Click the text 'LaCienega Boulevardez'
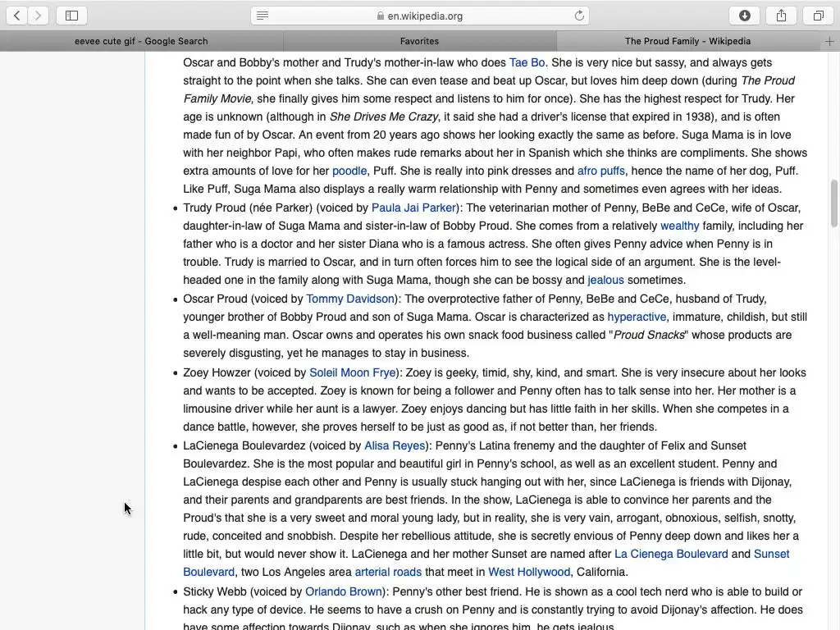The image size is (840, 630). pos(244,445)
